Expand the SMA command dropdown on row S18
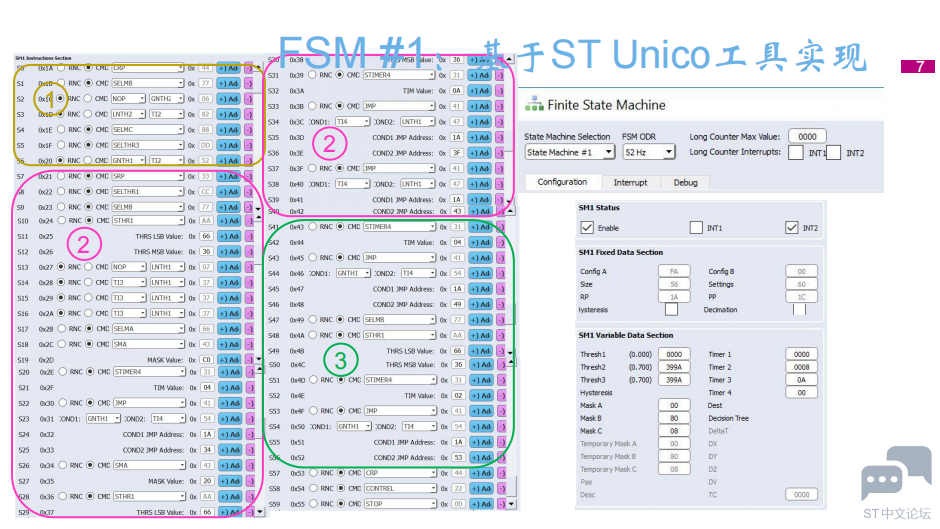 coord(149,344)
